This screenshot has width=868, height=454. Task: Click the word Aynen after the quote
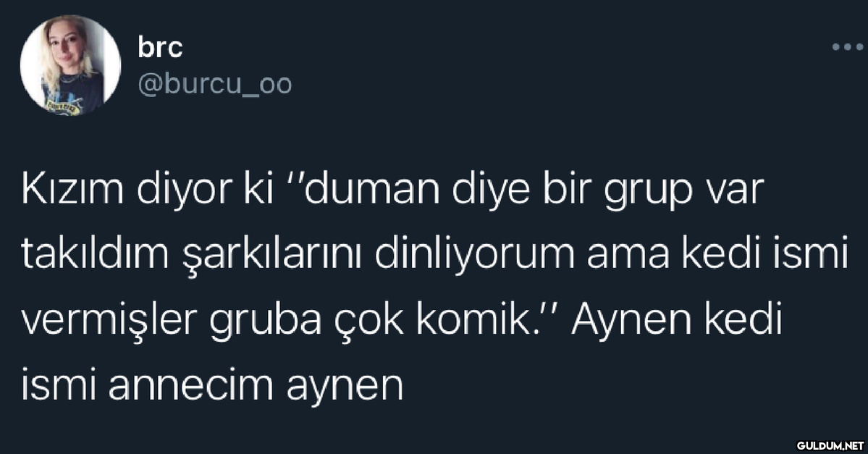coord(631,322)
